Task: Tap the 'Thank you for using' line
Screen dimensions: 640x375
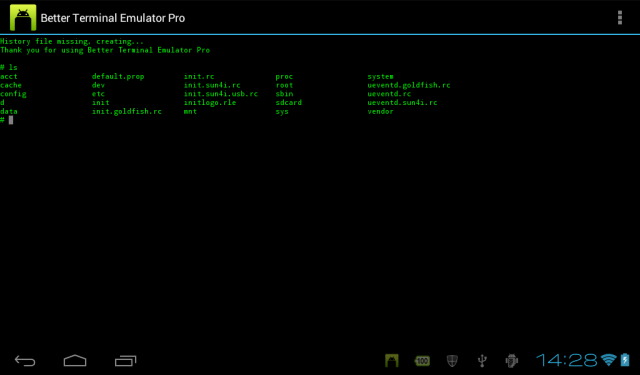Action: [x=105, y=50]
